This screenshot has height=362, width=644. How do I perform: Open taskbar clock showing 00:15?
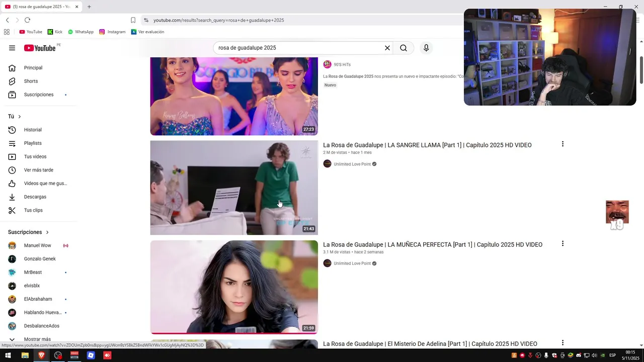630,355
